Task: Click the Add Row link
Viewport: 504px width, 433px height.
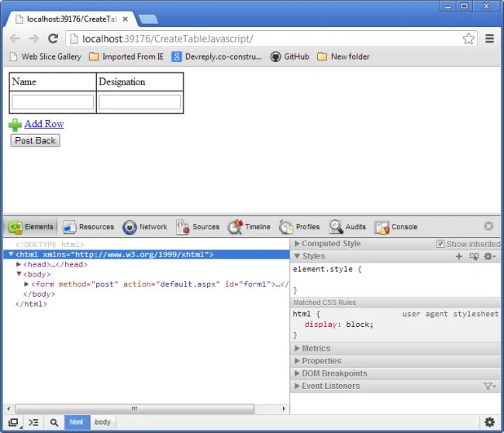Action: [44, 124]
